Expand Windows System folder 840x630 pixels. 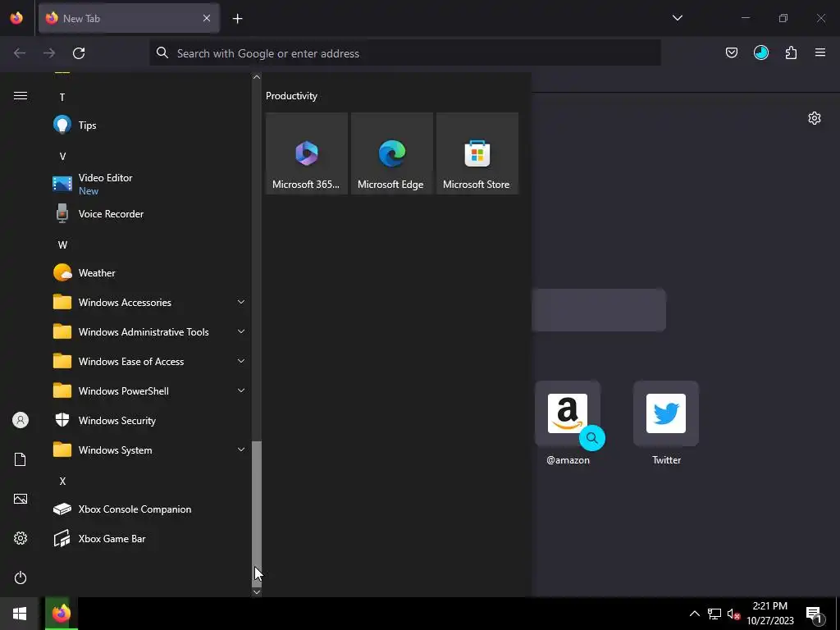click(149, 450)
